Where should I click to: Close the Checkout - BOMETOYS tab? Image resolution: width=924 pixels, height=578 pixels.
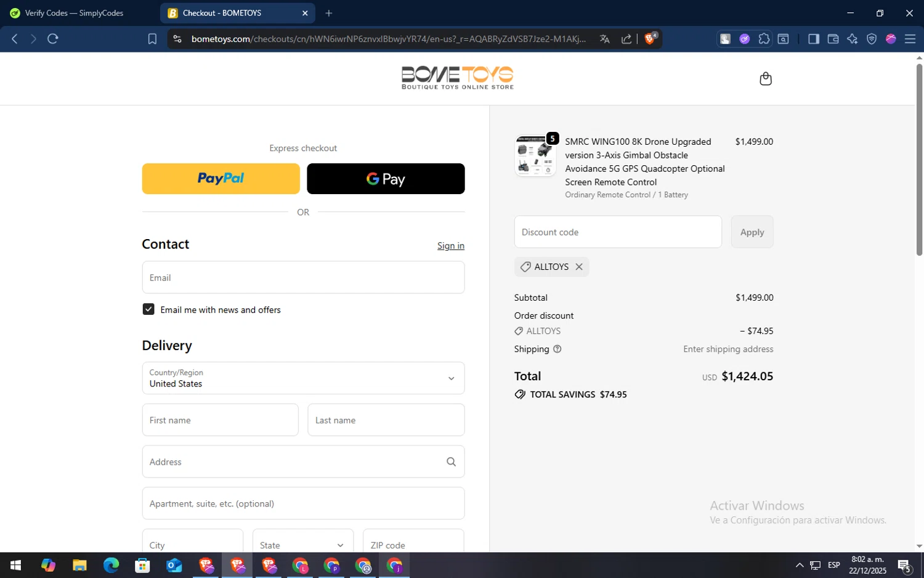(305, 13)
